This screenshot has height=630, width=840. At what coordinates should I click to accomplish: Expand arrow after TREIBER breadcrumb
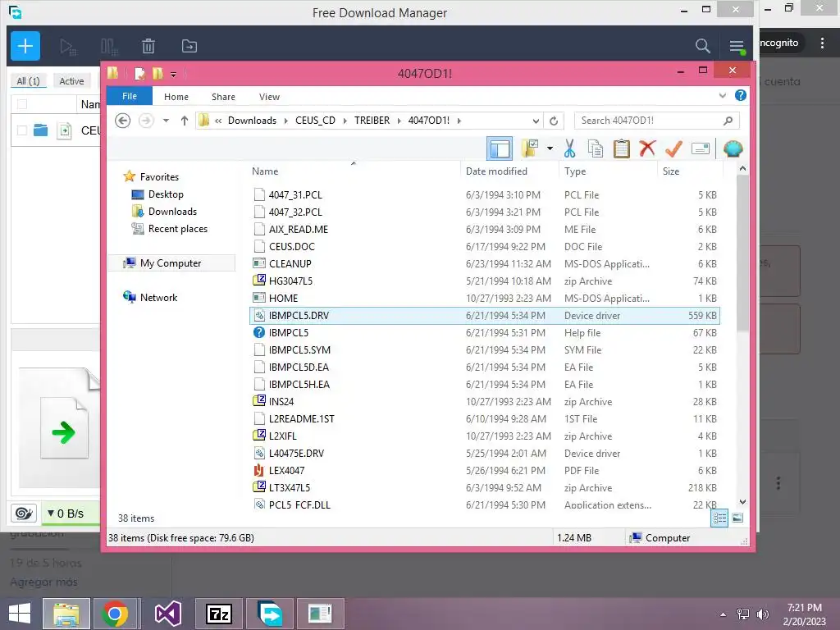click(x=399, y=121)
